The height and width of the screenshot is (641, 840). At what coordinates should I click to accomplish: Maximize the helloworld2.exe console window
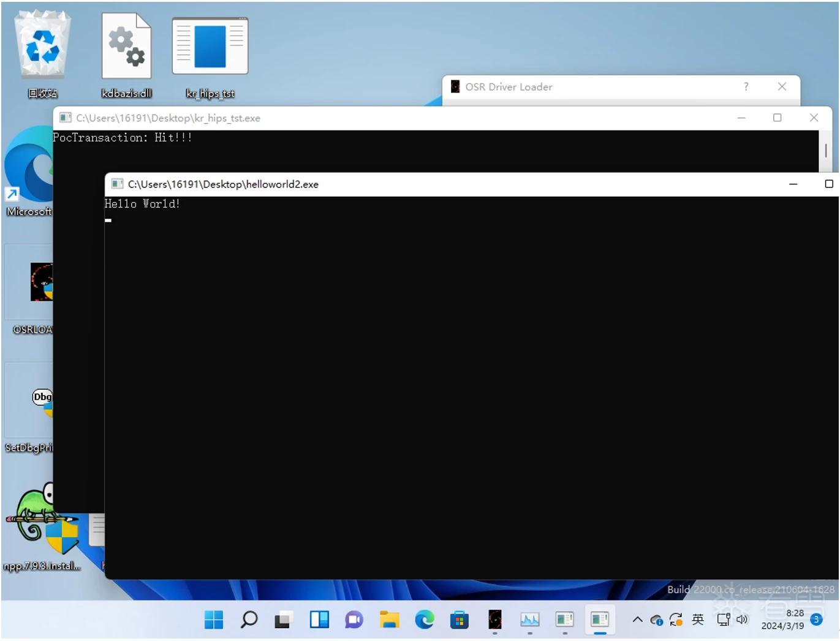point(829,184)
